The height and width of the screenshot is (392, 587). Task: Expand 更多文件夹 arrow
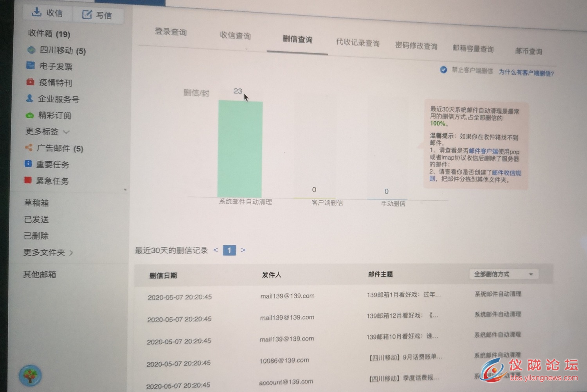click(71, 253)
